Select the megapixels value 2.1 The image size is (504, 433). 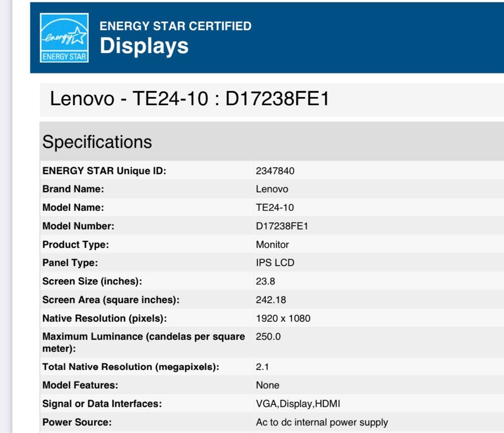click(262, 367)
